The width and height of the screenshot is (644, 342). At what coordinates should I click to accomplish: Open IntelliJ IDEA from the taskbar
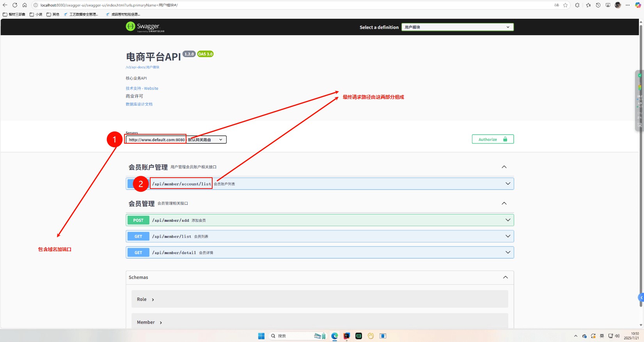point(346,336)
